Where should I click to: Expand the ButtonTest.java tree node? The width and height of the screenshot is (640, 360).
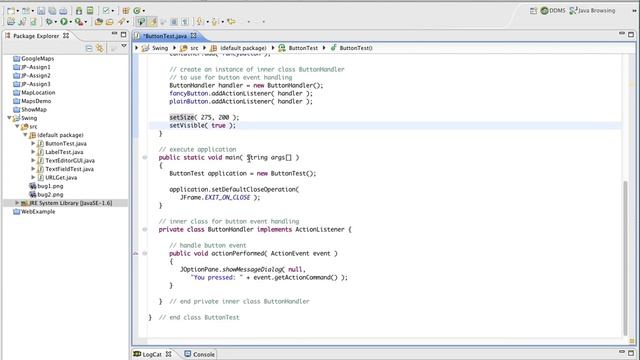point(33,143)
